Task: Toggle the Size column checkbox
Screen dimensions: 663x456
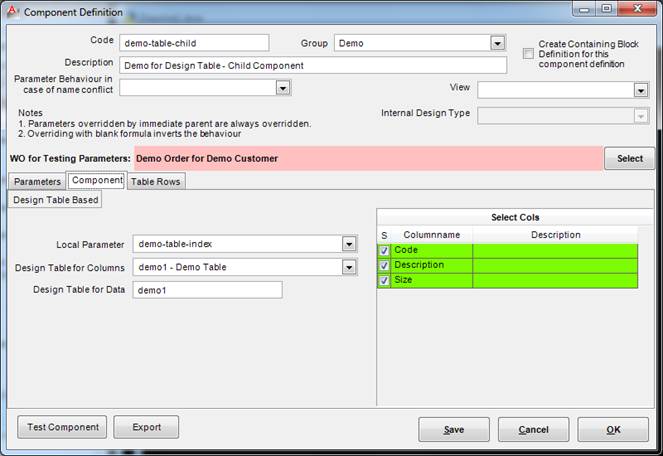Action: (x=384, y=281)
